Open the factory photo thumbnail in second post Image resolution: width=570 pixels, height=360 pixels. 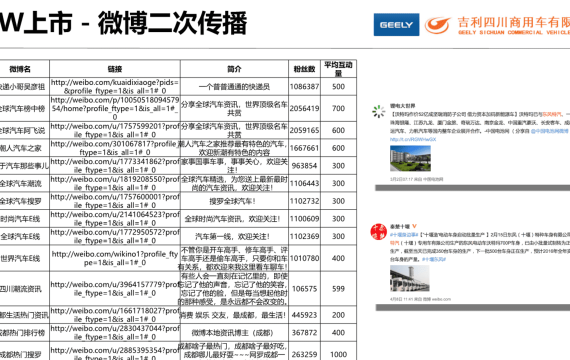tap(410, 278)
